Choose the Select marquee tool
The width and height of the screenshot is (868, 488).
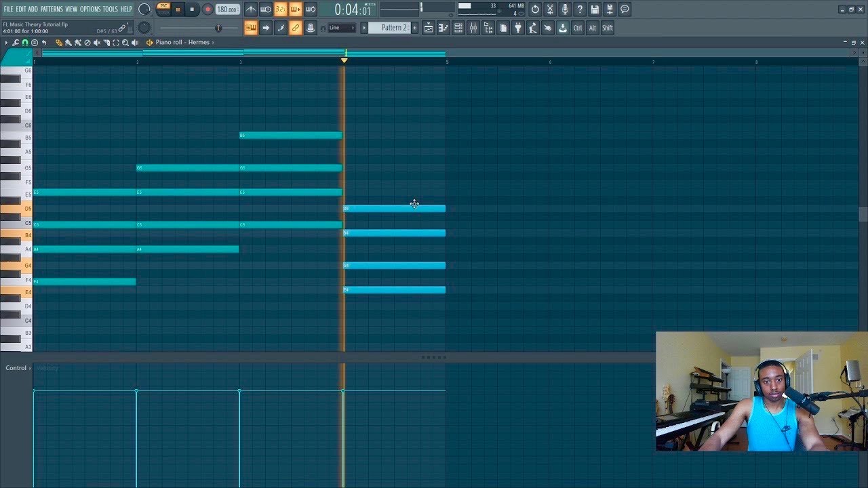coord(116,43)
